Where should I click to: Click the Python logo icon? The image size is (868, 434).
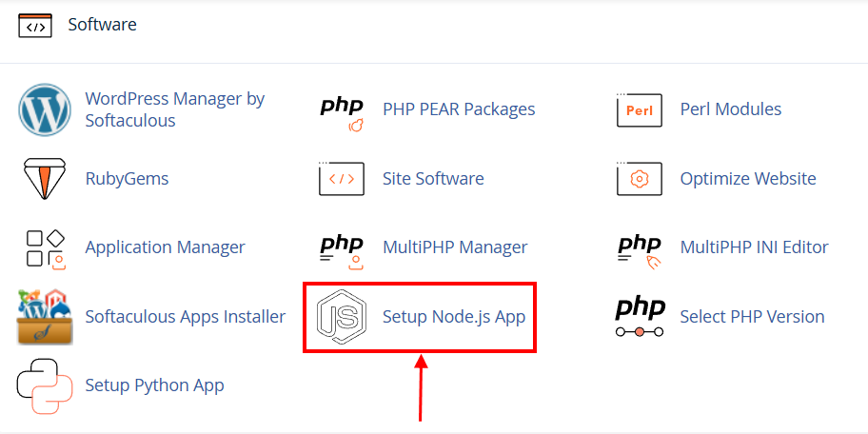[x=45, y=386]
